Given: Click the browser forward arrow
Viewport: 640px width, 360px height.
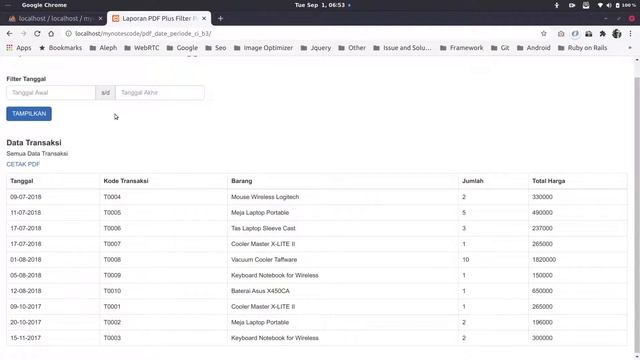Looking at the screenshot, I should click(x=23, y=33).
